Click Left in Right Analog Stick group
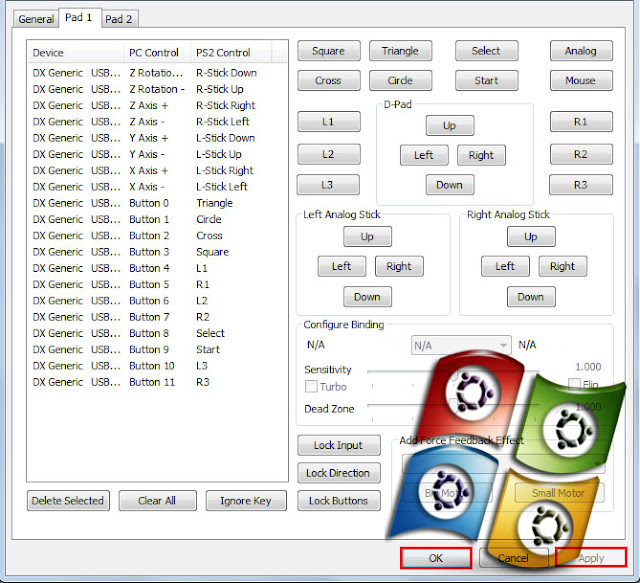Image resolution: width=640 pixels, height=583 pixels. [505, 267]
